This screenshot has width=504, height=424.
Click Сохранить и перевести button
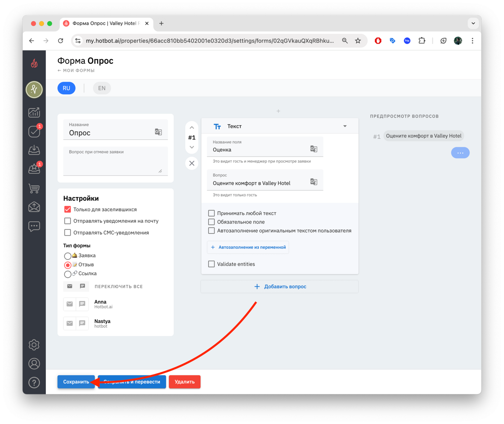click(132, 382)
